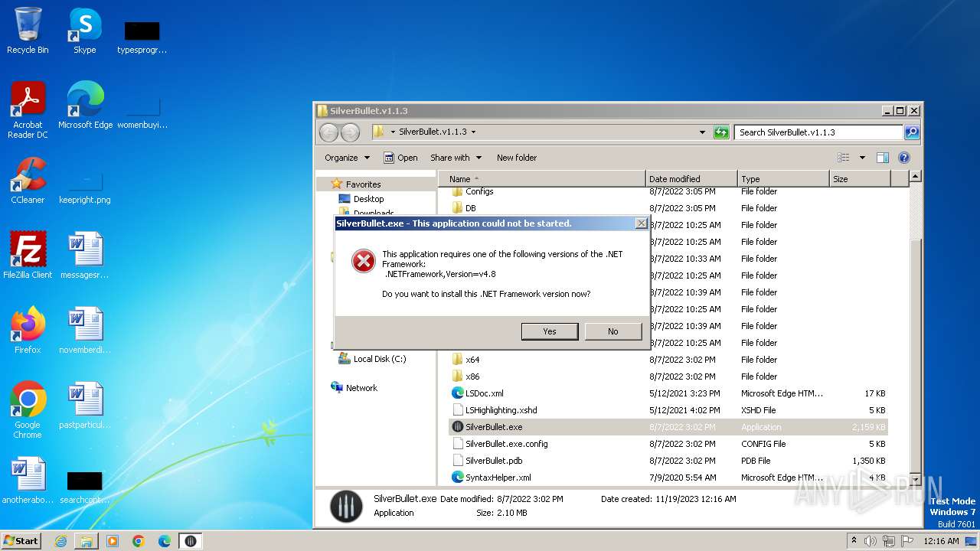Sort by Date modified column

[691, 179]
